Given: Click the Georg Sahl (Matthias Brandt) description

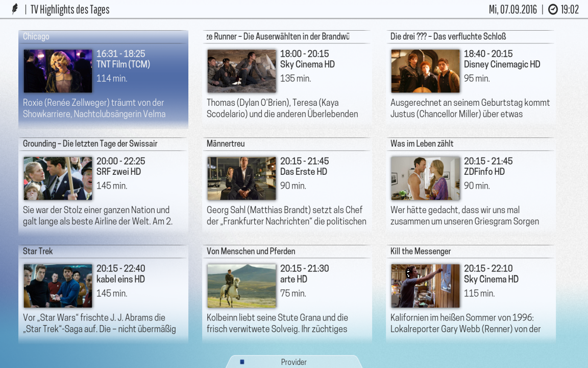Looking at the screenshot, I should click(286, 216).
